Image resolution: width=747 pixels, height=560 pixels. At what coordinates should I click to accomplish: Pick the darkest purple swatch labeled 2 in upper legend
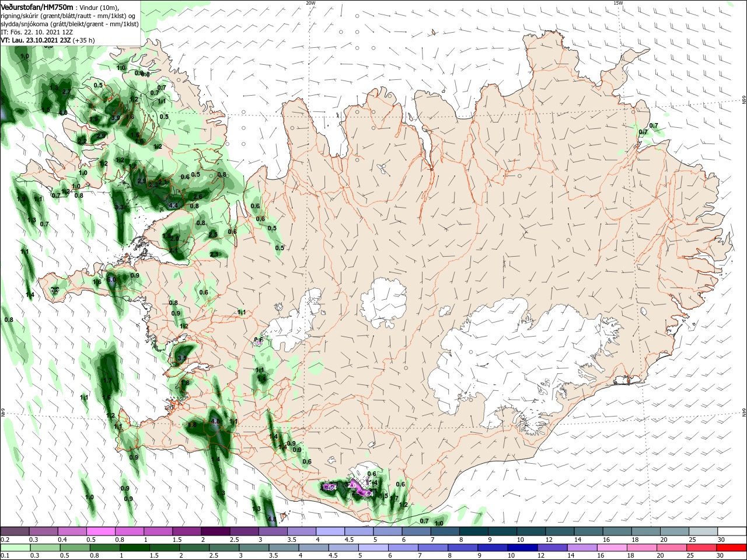[x=215, y=531]
